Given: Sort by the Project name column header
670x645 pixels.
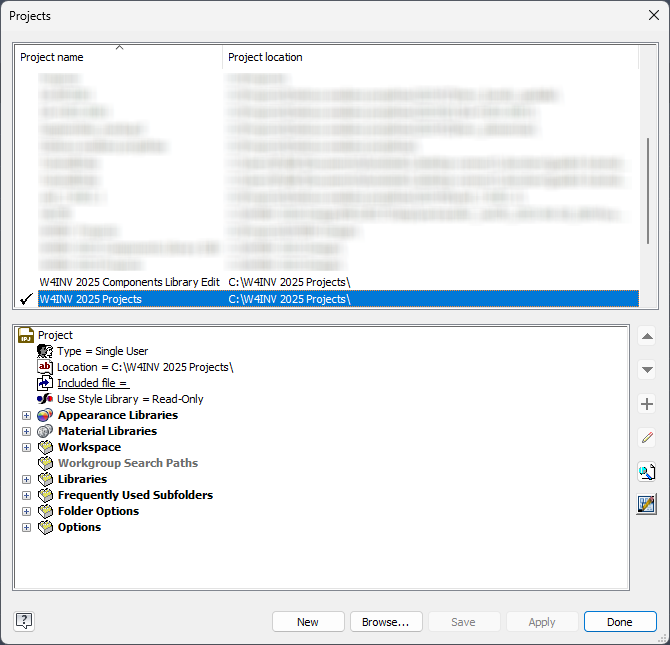Looking at the screenshot, I should 119,57.
